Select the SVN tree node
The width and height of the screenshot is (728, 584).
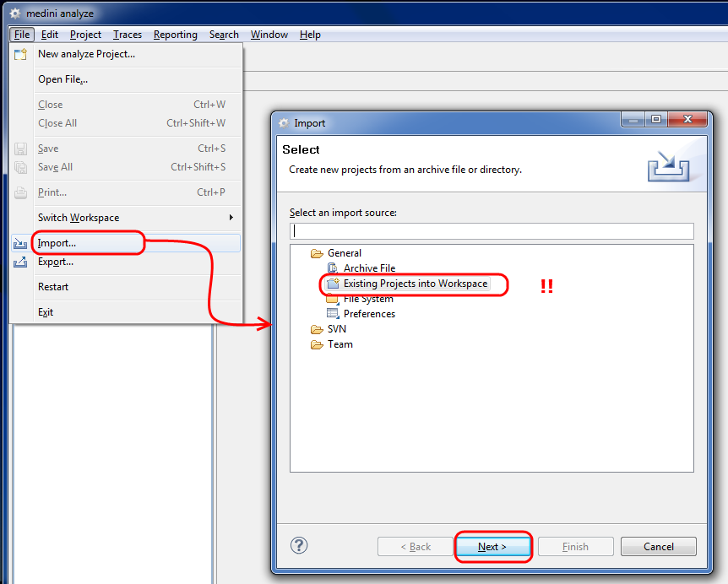[337, 329]
